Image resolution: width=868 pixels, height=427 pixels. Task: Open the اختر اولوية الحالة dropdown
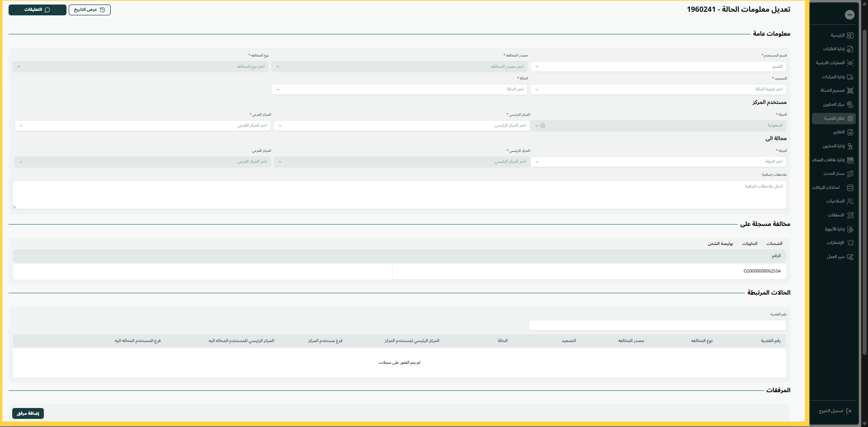658,89
